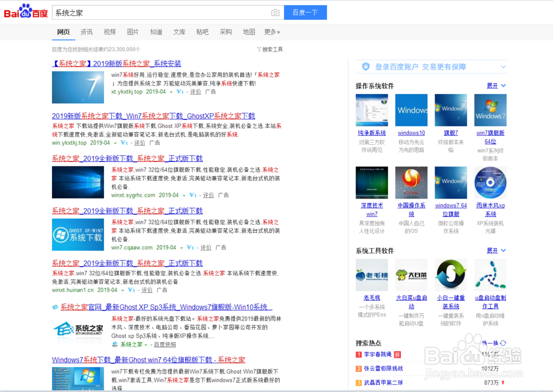This screenshot has width=553, height=392.
Task: Expand the 更多 navigation dropdown
Action: [269, 32]
